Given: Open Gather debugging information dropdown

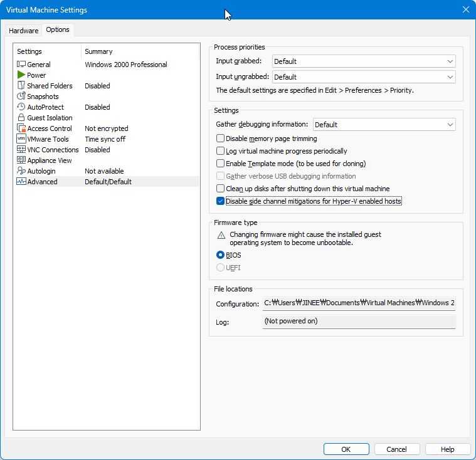Looking at the screenshot, I should 384,125.
